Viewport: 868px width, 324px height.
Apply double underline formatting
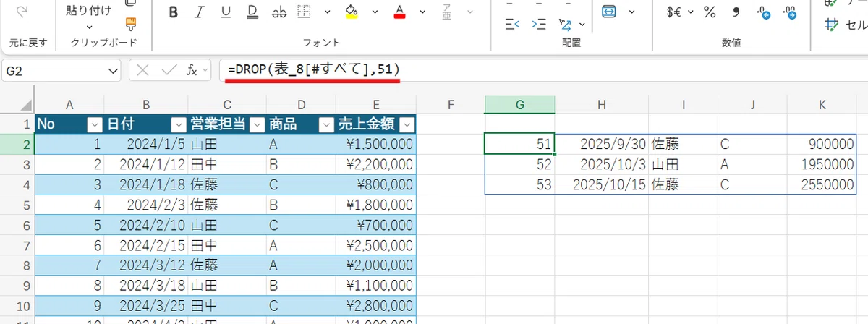(252, 12)
